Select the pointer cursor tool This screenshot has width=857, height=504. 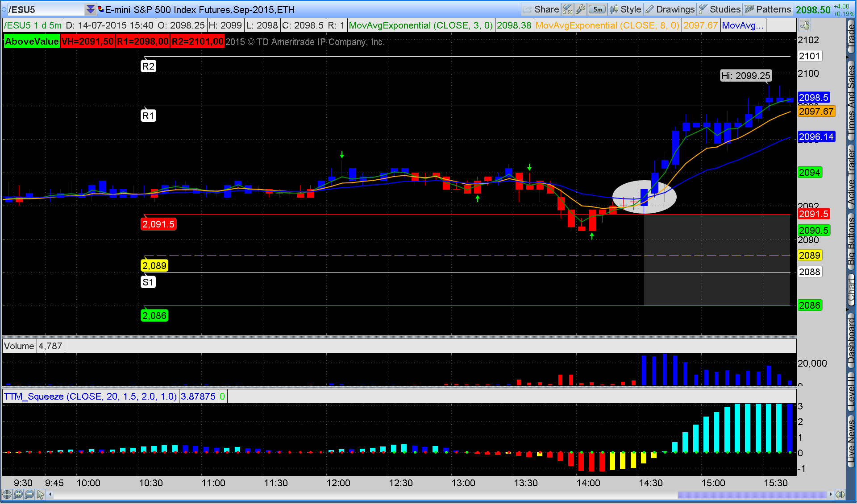coord(41,494)
